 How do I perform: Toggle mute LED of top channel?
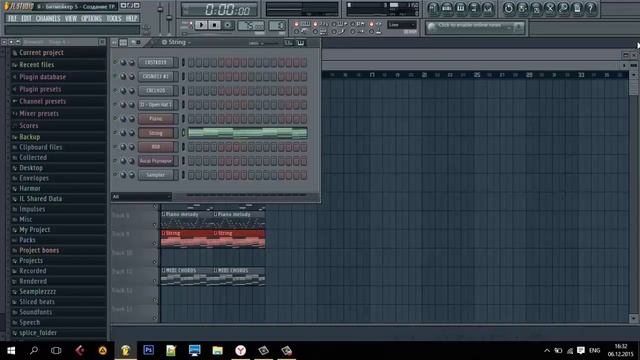click(x=115, y=62)
